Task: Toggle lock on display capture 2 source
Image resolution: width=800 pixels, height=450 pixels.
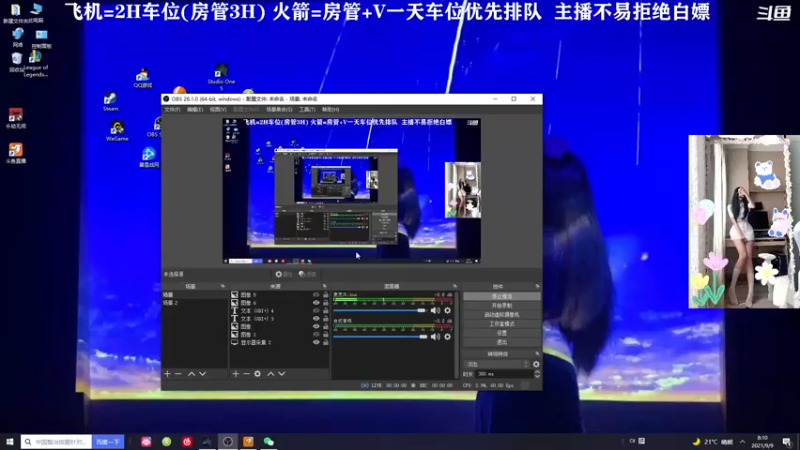Action: (x=326, y=342)
